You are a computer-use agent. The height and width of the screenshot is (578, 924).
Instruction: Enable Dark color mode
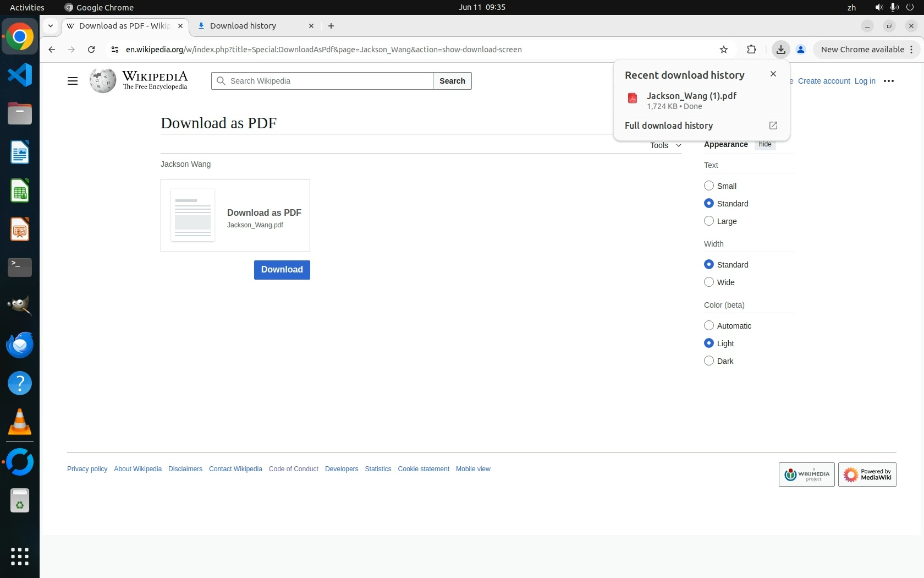pyautogui.click(x=709, y=361)
